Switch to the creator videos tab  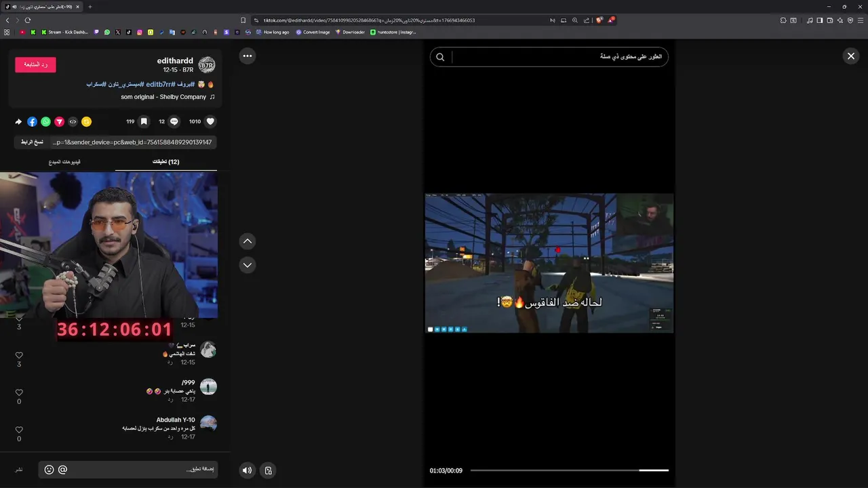pyautogui.click(x=64, y=162)
